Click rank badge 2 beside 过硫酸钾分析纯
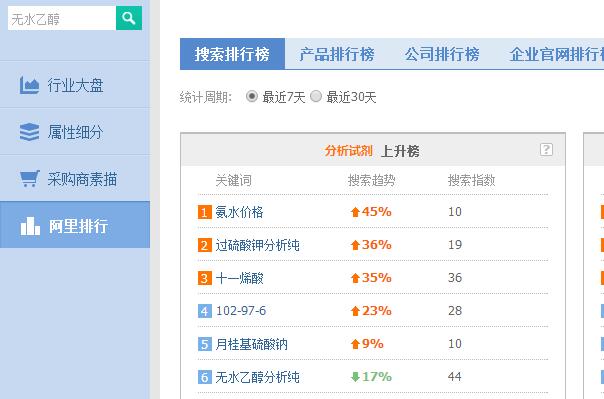604x399 pixels. (205, 245)
